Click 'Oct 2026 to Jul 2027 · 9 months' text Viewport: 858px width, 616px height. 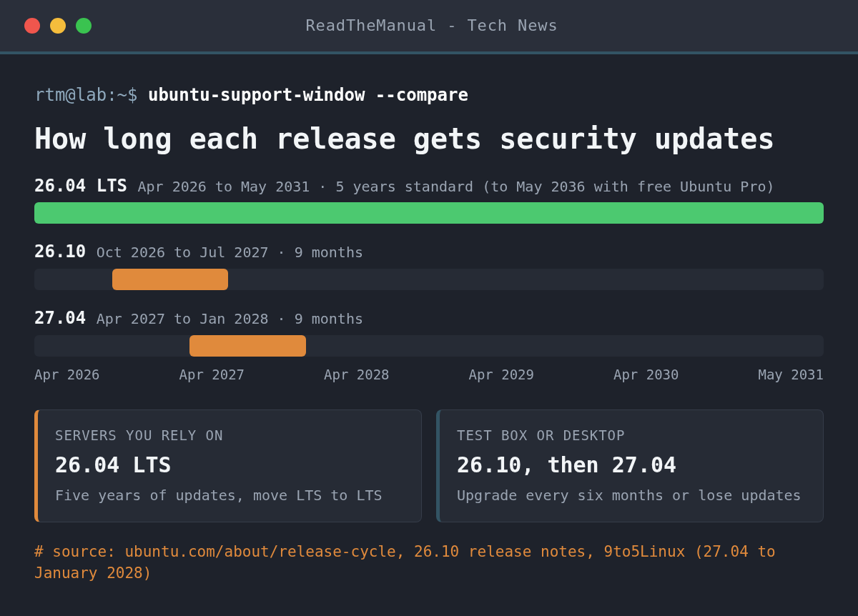pyautogui.click(x=230, y=252)
